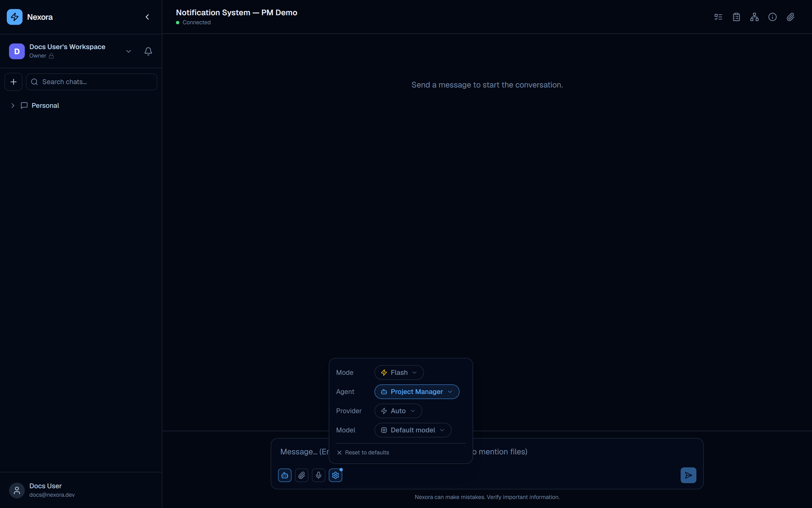Image resolution: width=812 pixels, height=508 pixels.
Task: Click the docs@nexora.dev email text
Action: tap(52, 494)
